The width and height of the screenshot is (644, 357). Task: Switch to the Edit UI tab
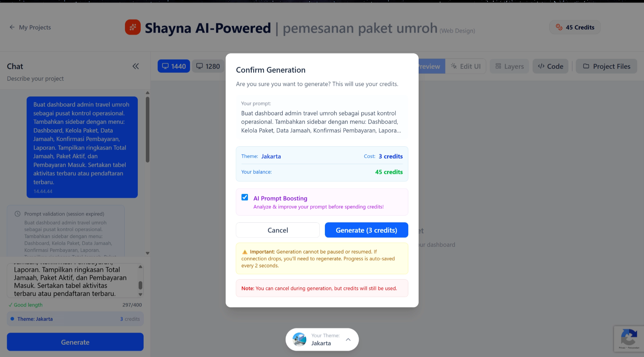[466, 66]
